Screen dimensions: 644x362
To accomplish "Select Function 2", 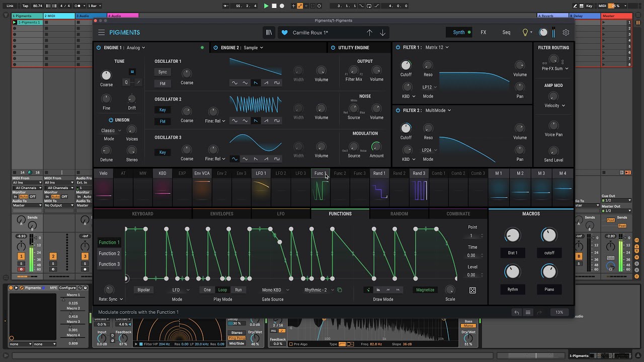I will (x=109, y=253).
